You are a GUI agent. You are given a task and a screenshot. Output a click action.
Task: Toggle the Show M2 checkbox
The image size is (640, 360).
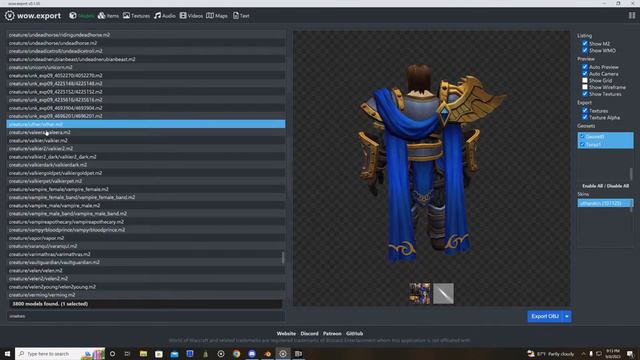pos(585,43)
